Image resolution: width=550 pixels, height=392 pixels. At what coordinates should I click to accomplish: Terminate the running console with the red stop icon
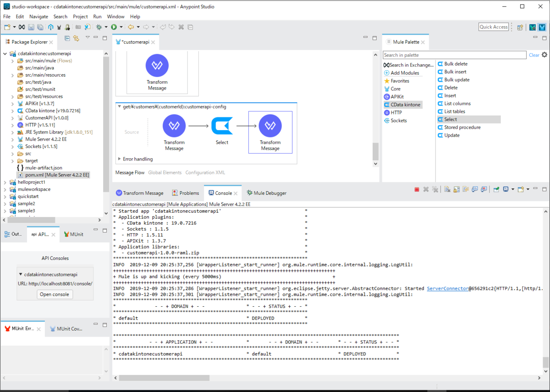pos(417,189)
